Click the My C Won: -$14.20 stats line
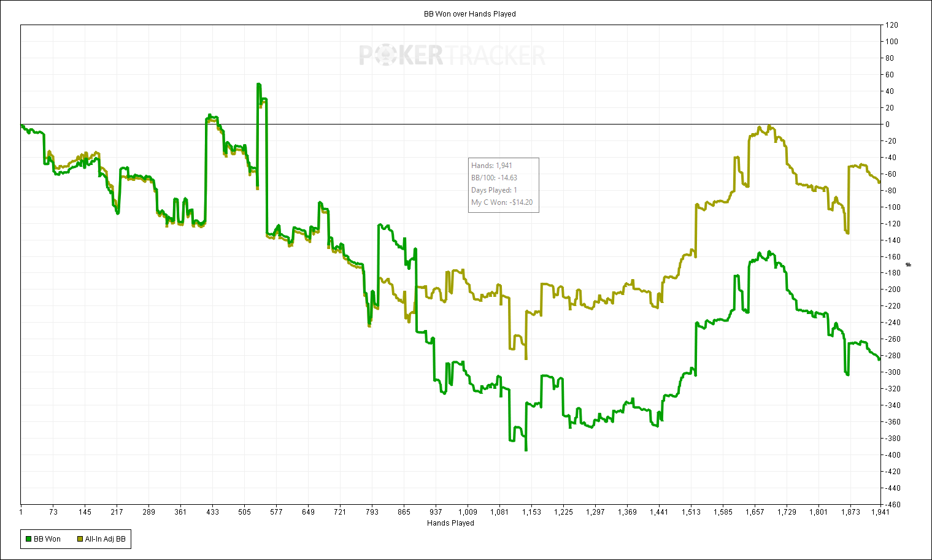 [502, 202]
